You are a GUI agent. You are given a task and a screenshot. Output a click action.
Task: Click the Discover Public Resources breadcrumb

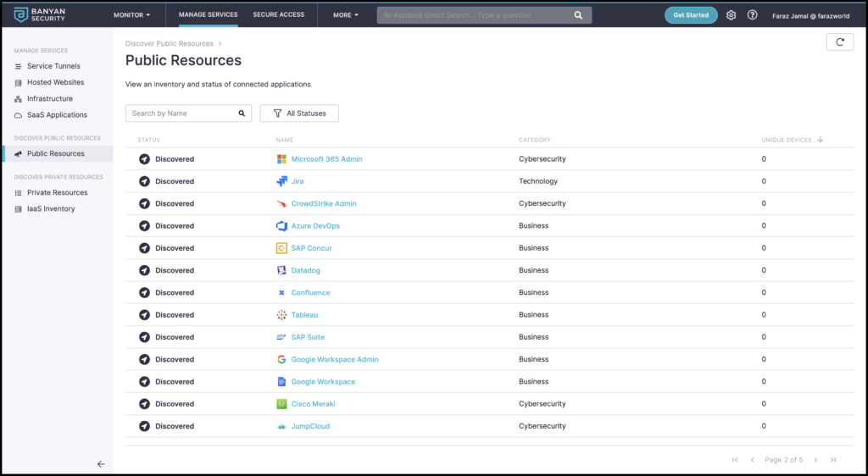(x=170, y=44)
